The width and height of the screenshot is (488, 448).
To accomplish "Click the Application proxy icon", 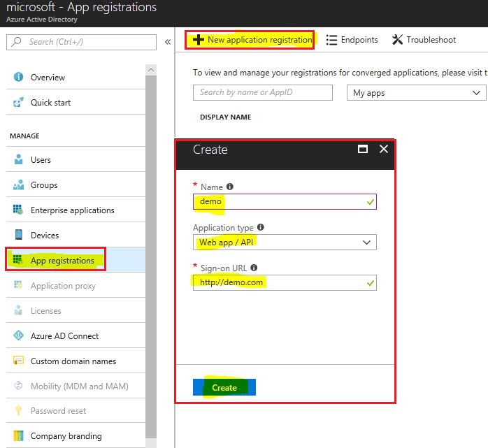I will pos(18,285).
